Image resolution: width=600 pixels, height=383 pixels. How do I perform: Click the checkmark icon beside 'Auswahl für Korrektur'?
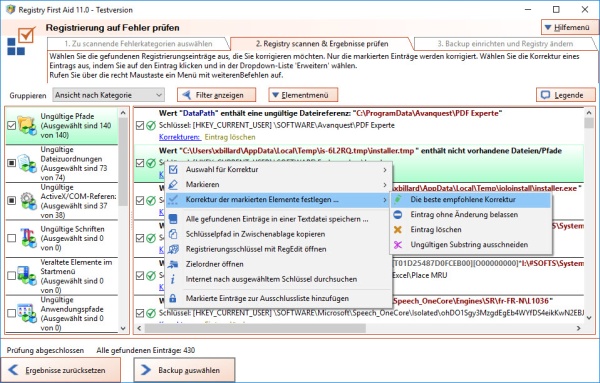point(173,169)
